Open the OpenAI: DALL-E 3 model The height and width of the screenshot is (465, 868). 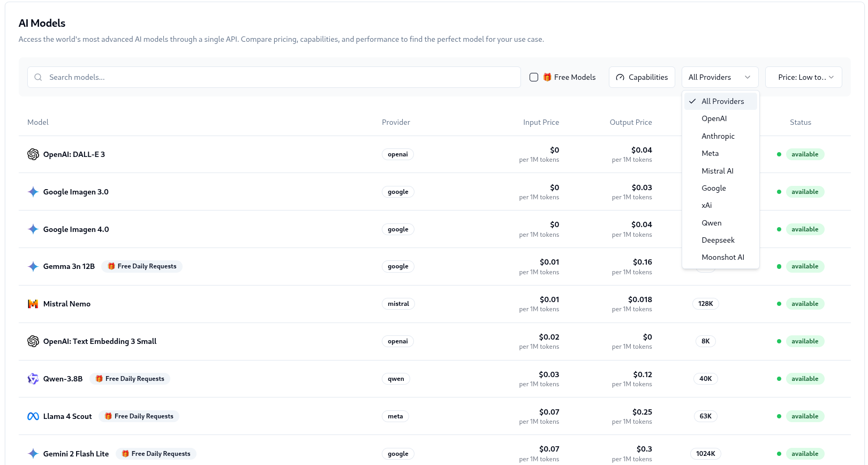pyautogui.click(x=74, y=154)
